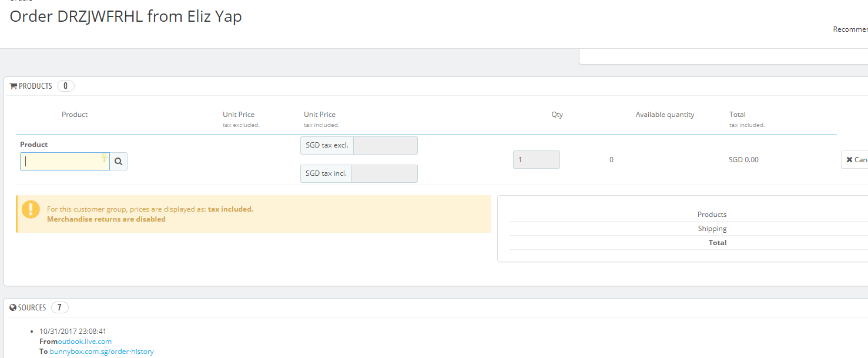Open the outlook.live.com source link
The width and height of the screenshot is (868, 358).
(x=85, y=342)
